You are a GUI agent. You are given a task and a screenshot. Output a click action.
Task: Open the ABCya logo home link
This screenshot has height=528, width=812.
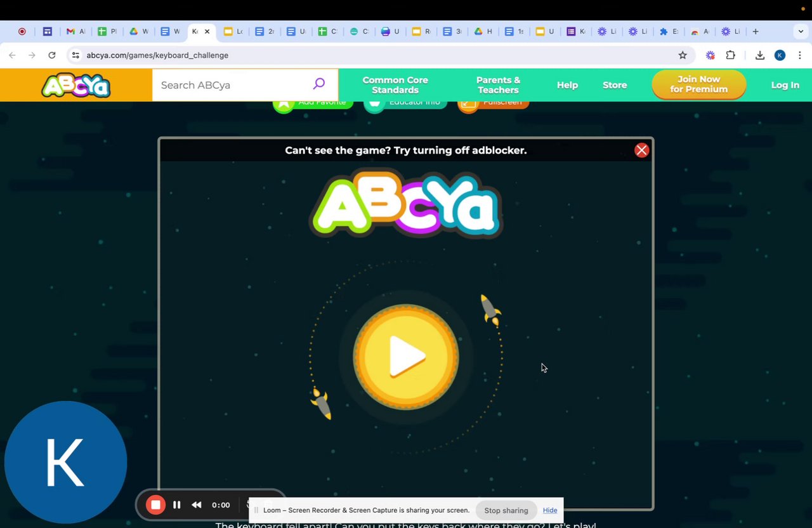point(76,85)
